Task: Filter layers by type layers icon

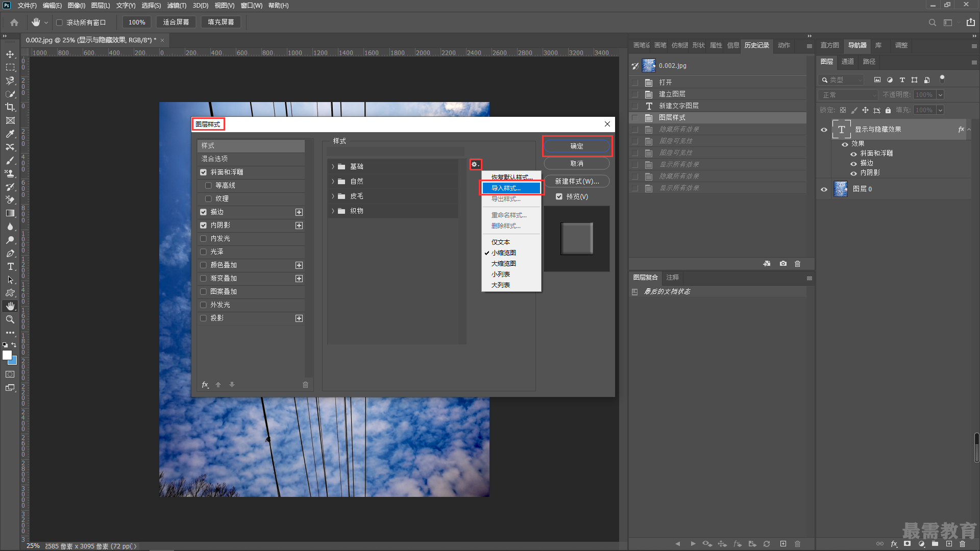Action: [902, 80]
